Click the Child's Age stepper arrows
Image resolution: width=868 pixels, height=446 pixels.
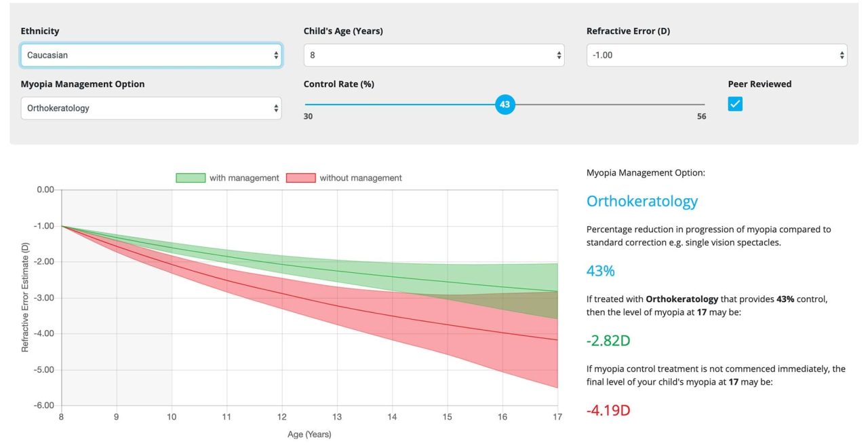point(558,55)
